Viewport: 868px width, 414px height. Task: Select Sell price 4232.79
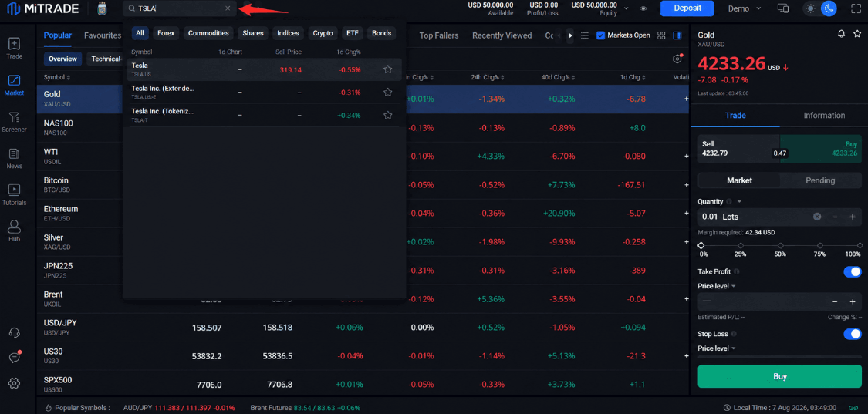738,148
